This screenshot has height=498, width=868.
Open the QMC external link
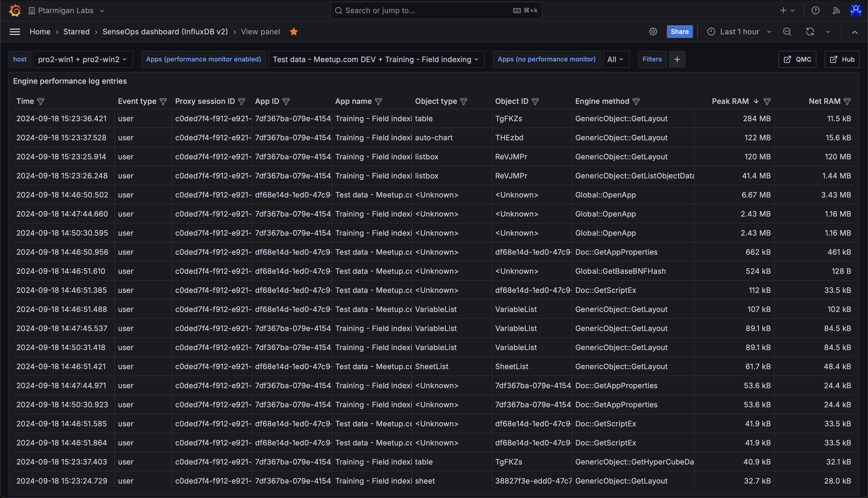tap(797, 59)
